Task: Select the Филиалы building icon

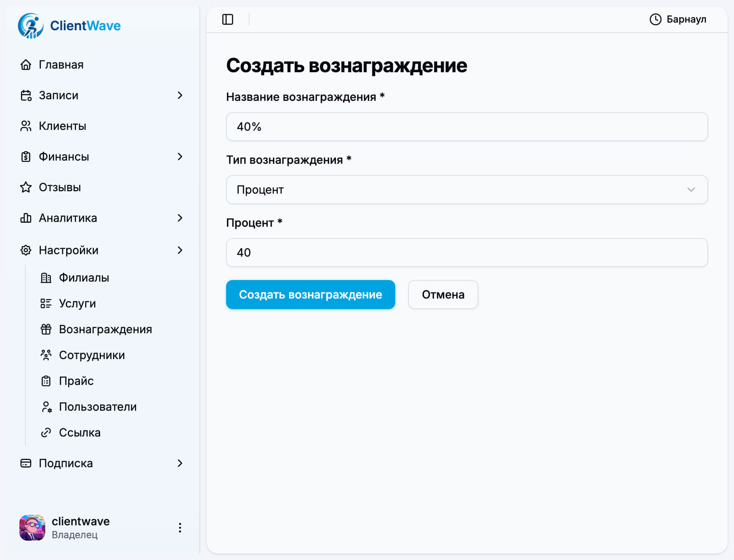Action: 46,278
